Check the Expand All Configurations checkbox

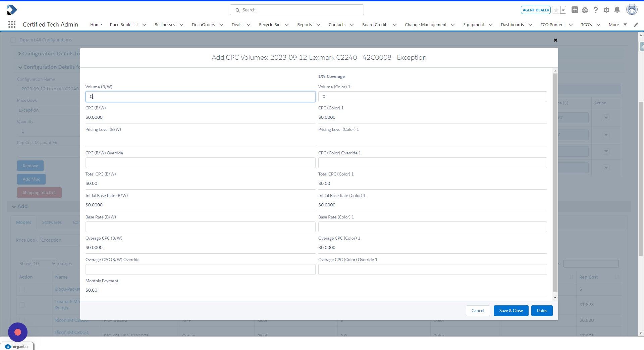point(13,40)
